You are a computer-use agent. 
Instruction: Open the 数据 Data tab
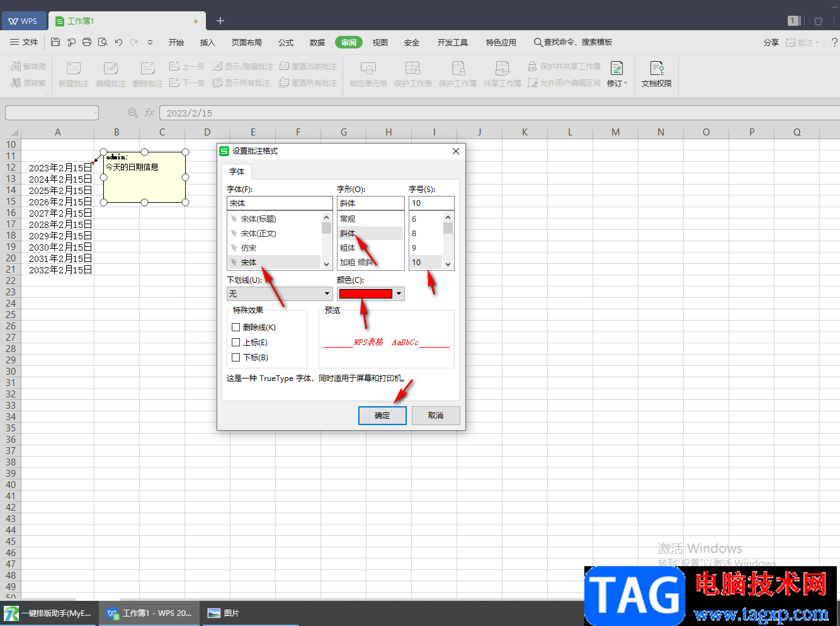coord(317,42)
